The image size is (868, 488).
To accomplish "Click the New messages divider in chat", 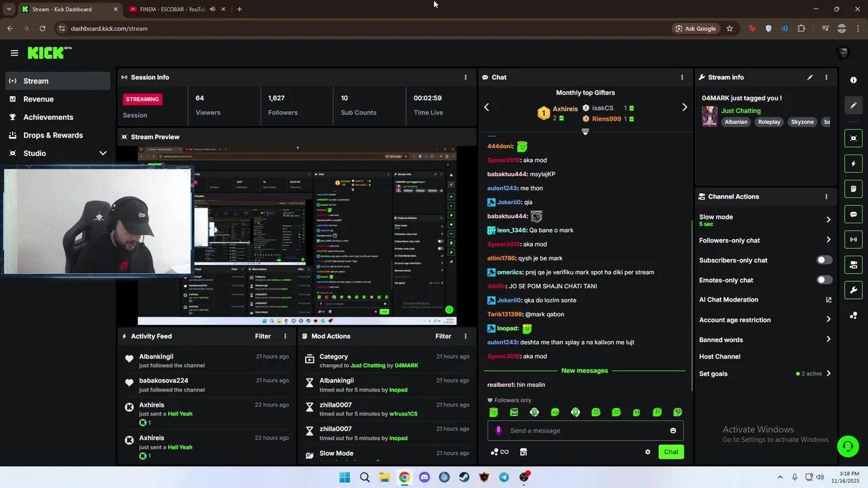I will (585, 371).
